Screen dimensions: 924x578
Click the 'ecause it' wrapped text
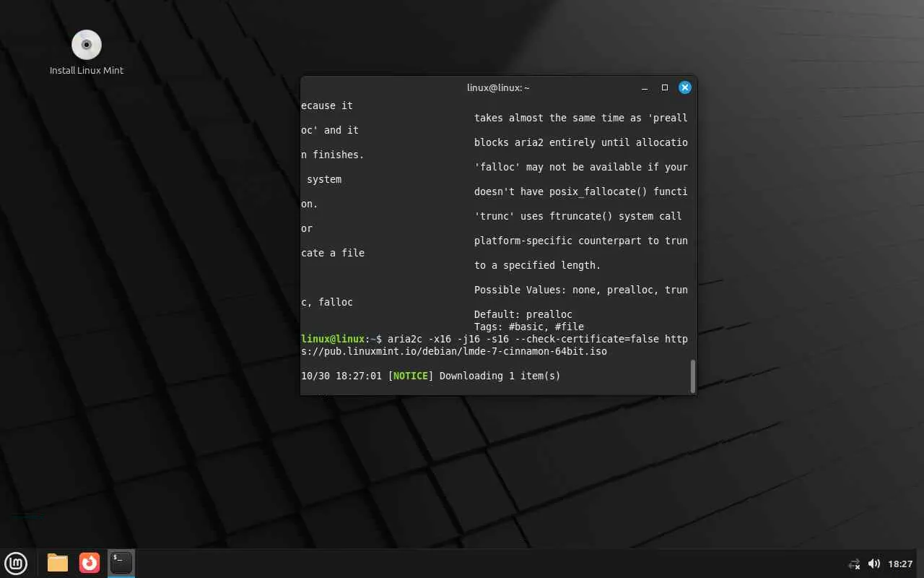tap(327, 105)
